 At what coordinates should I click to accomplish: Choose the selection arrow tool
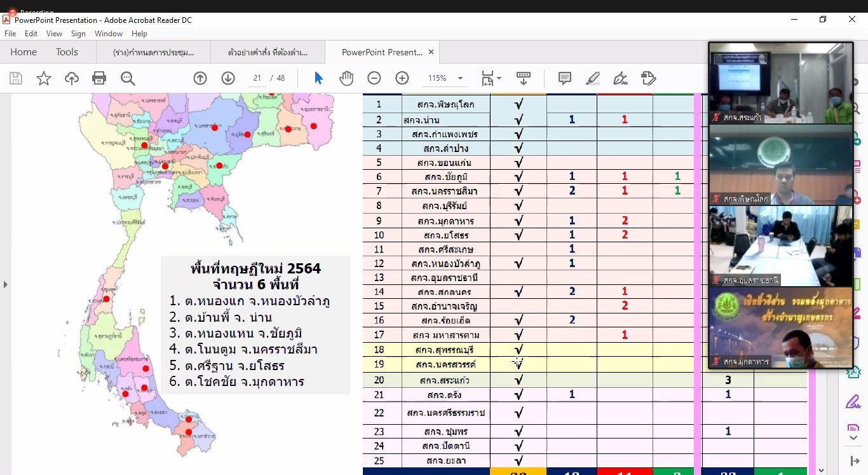[318, 78]
